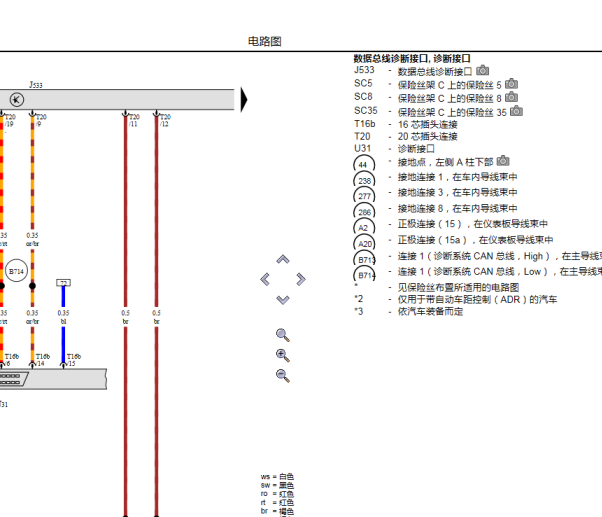Click the text 正极连接（15a），在仪表板导线束中
Viewport: 602px width, 517px height.
click(475, 240)
